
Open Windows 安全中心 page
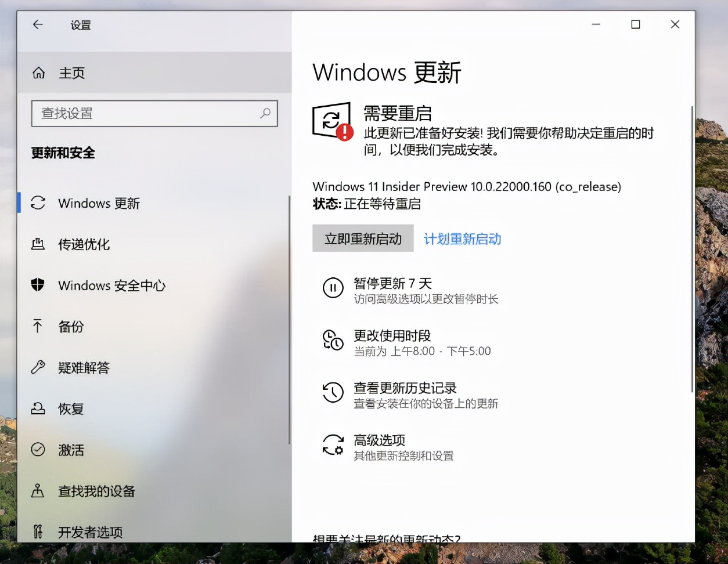(x=153, y=285)
